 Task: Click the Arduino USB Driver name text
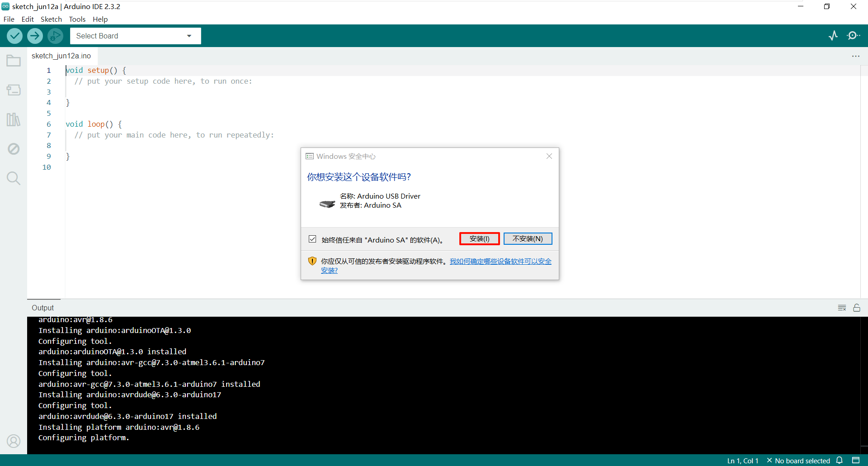pos(380,196)
